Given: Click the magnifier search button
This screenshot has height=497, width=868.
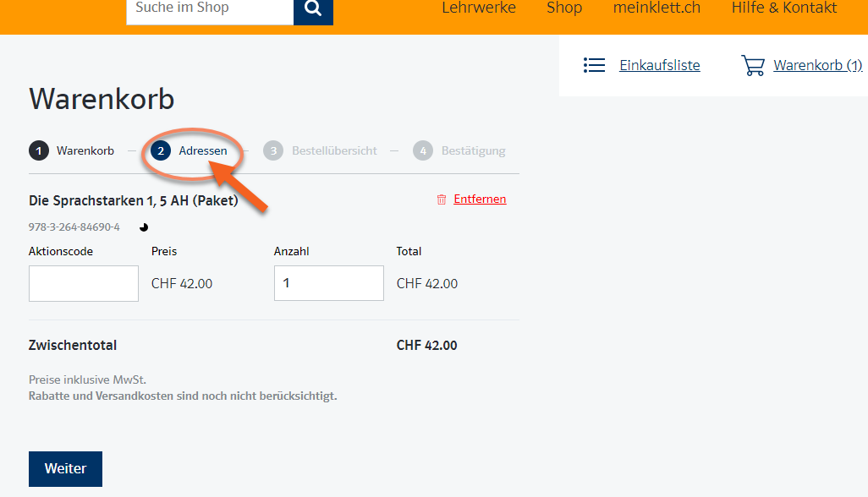Looking at the screenshot, I should click(x=313, y=9).
